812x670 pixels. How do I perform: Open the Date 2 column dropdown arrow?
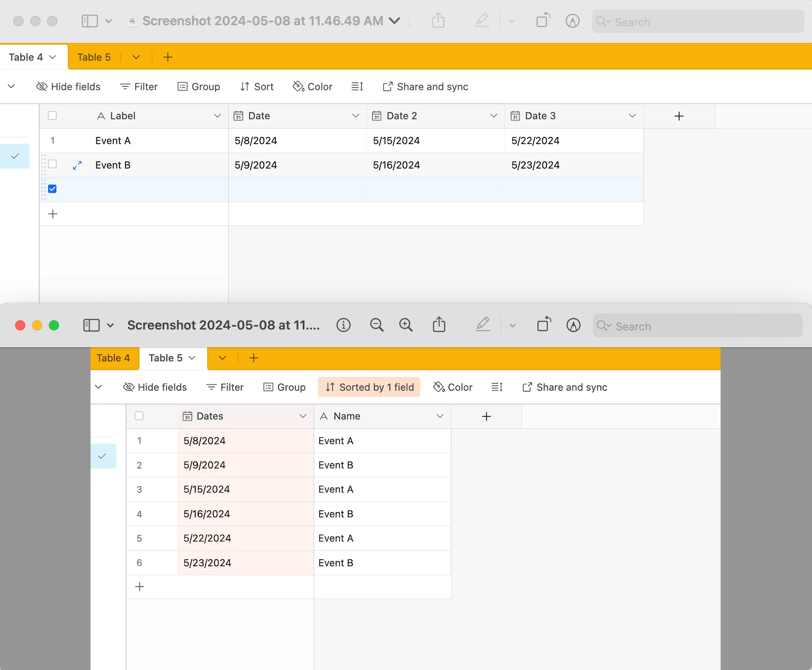click(x=494, y=116)
